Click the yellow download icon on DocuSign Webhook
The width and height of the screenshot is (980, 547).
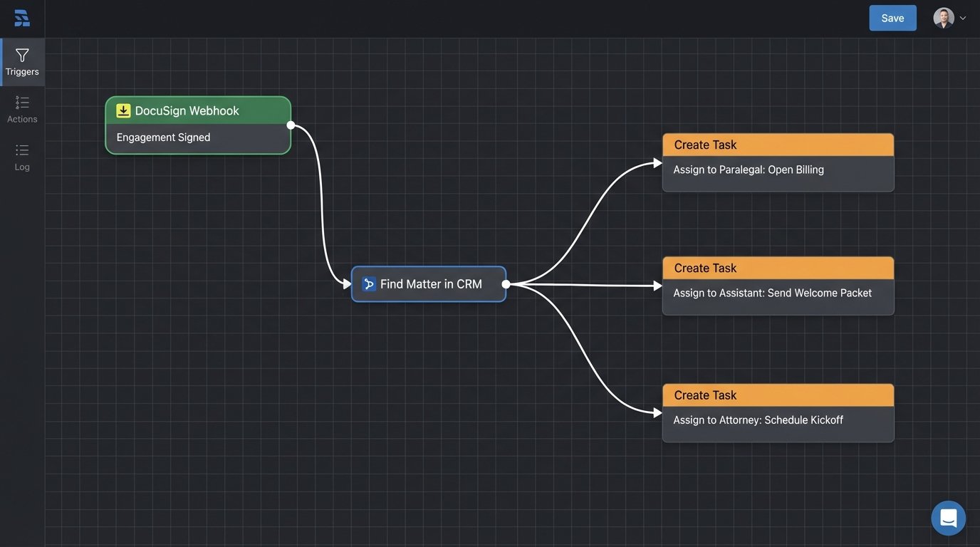pos(123,110)
